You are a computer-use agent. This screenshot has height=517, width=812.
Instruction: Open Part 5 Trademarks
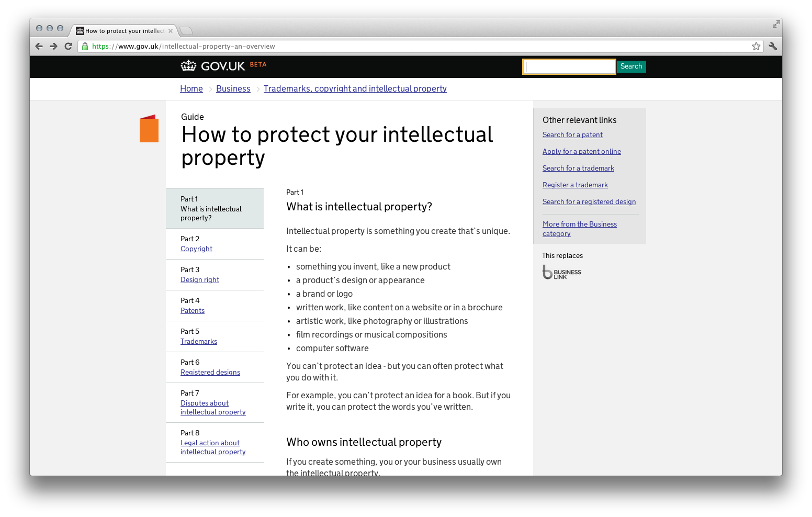coord(199,342)
